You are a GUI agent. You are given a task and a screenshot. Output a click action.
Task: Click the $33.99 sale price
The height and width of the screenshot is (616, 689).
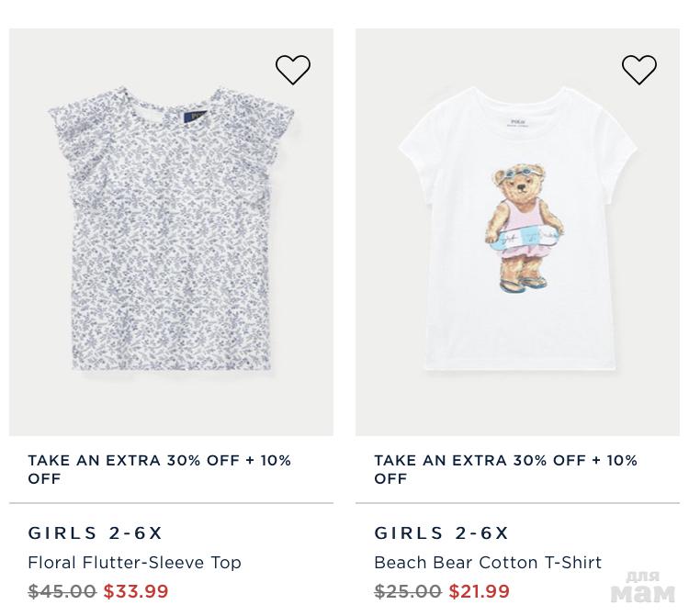point(136,591)
